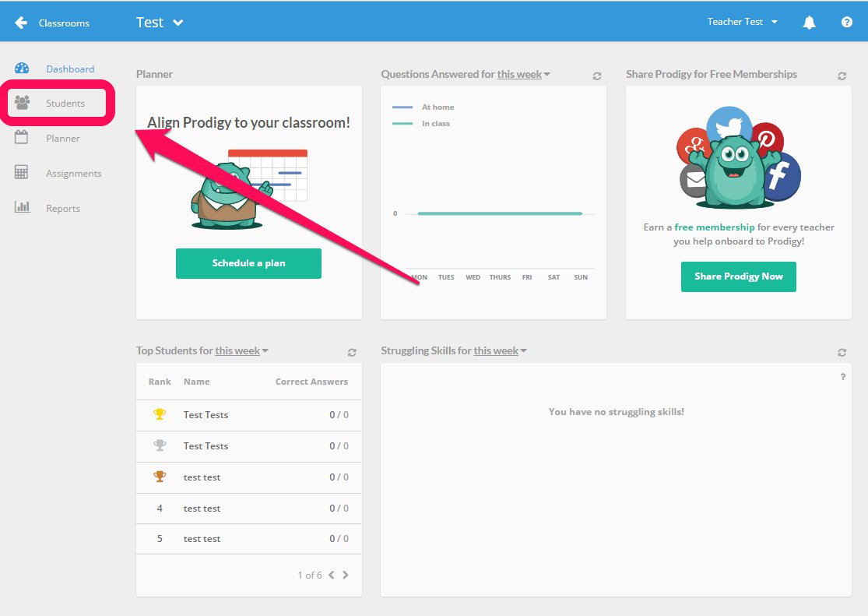Change Top Students period from this week
Screen dimensions: 868x616
(x=241, y=350)
